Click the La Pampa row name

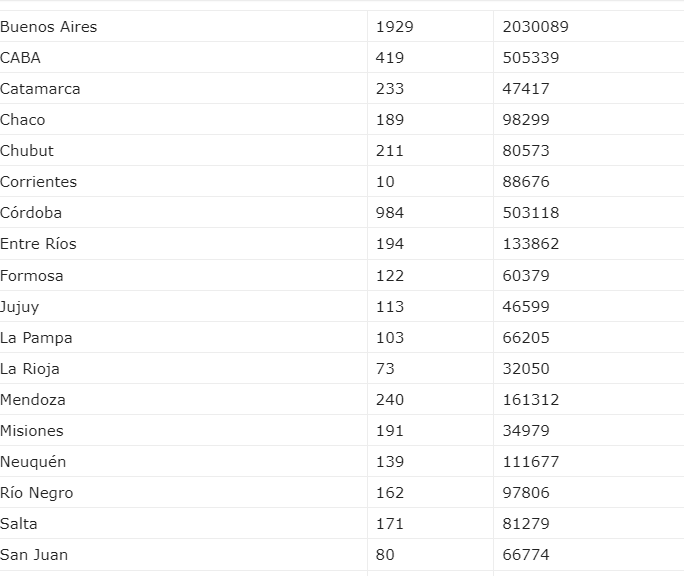tap(36, 338)
